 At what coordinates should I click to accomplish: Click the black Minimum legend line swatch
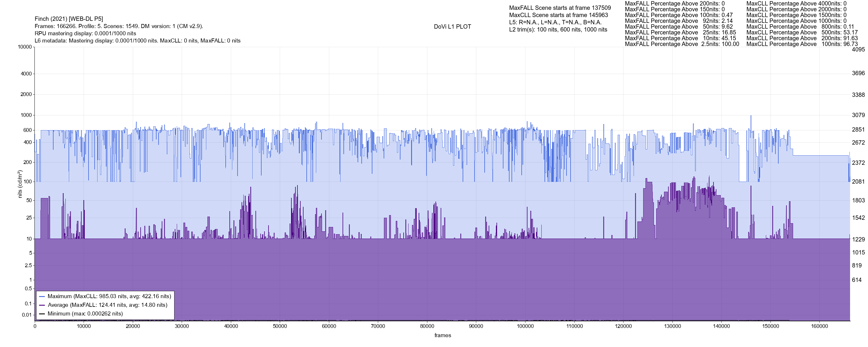(42, 314)
